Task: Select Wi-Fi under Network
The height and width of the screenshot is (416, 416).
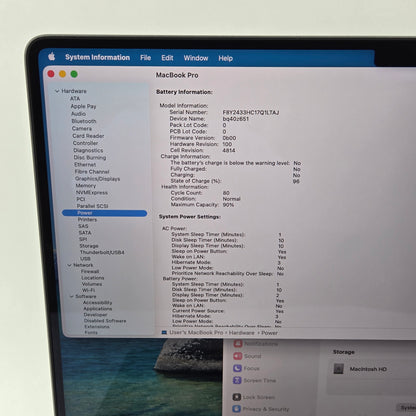Action: (88, 290)
